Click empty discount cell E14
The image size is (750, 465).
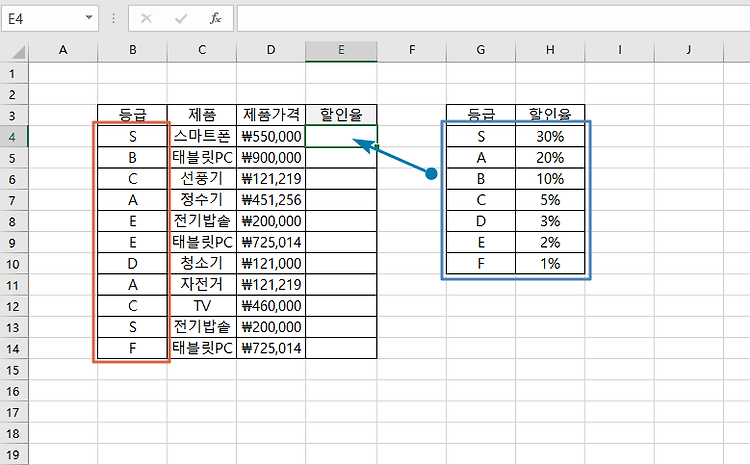point(341,348)
